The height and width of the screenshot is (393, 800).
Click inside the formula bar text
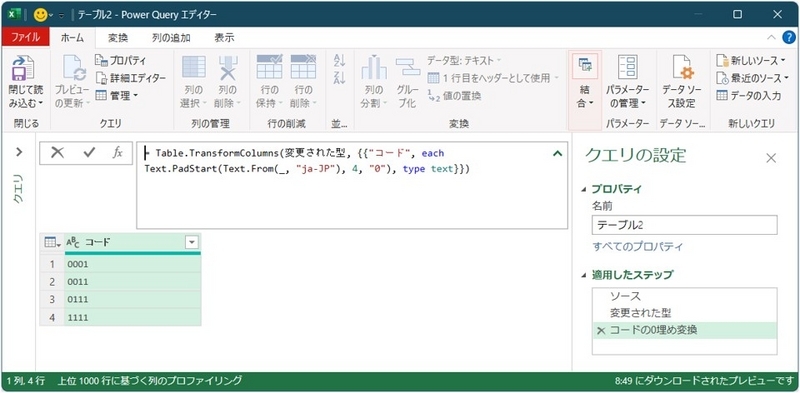pos(352,185)
